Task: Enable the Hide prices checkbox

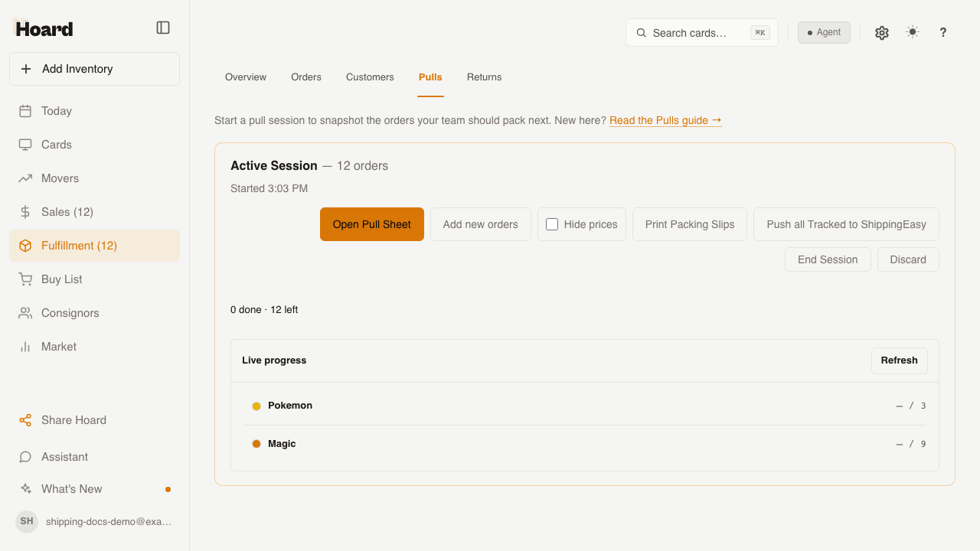Action: pos(552,224)
